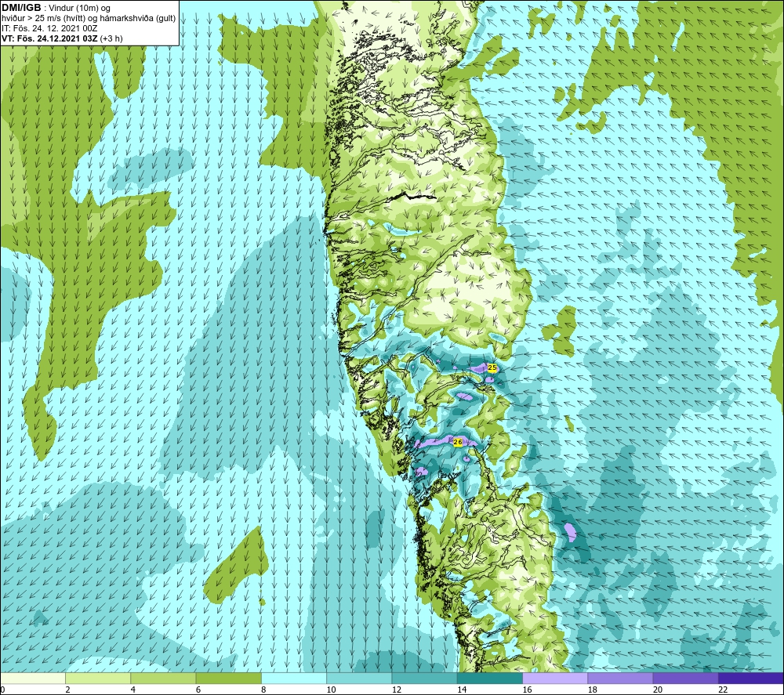Pick the pale yellow 0–2 m/s scale swatch

click(x=33, y=678)
